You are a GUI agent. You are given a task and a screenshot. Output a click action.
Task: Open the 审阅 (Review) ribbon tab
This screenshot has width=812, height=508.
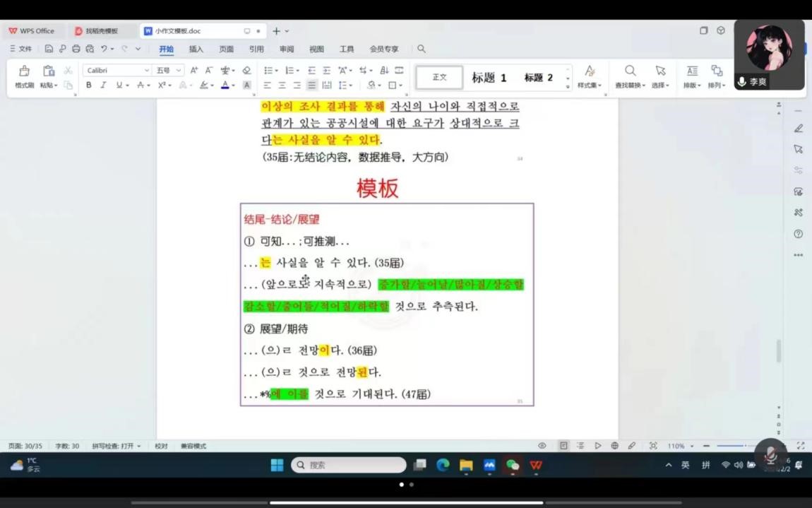286,49
